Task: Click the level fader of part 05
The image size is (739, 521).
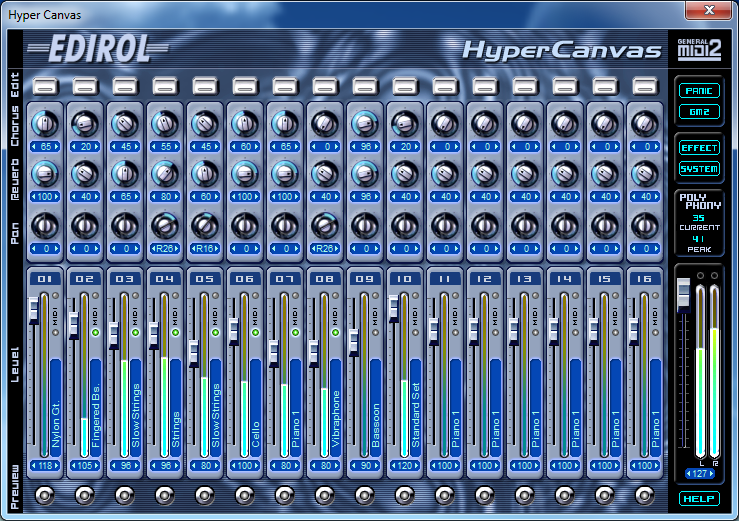Action: tap(194, 353)
